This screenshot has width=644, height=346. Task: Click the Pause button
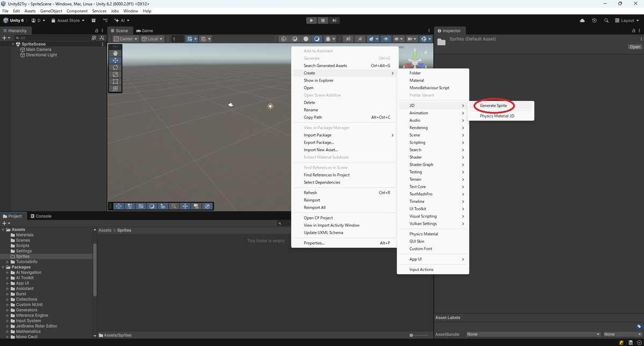pyautogui.click(x=323, y=20)
